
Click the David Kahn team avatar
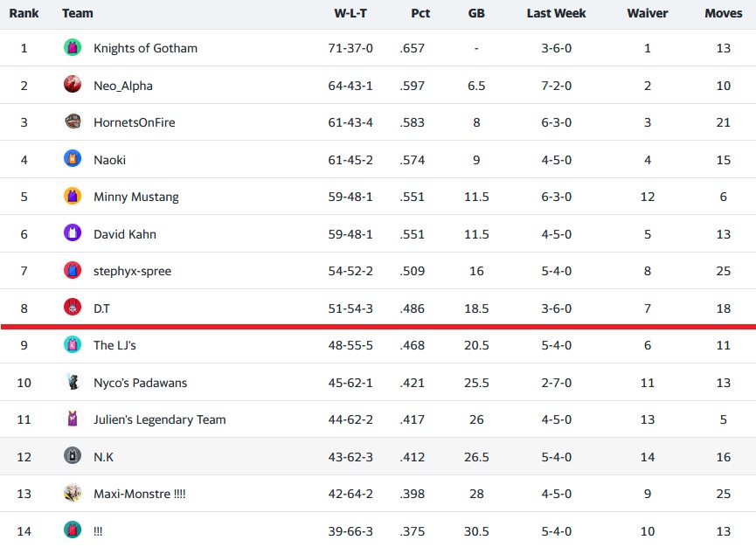73,233
